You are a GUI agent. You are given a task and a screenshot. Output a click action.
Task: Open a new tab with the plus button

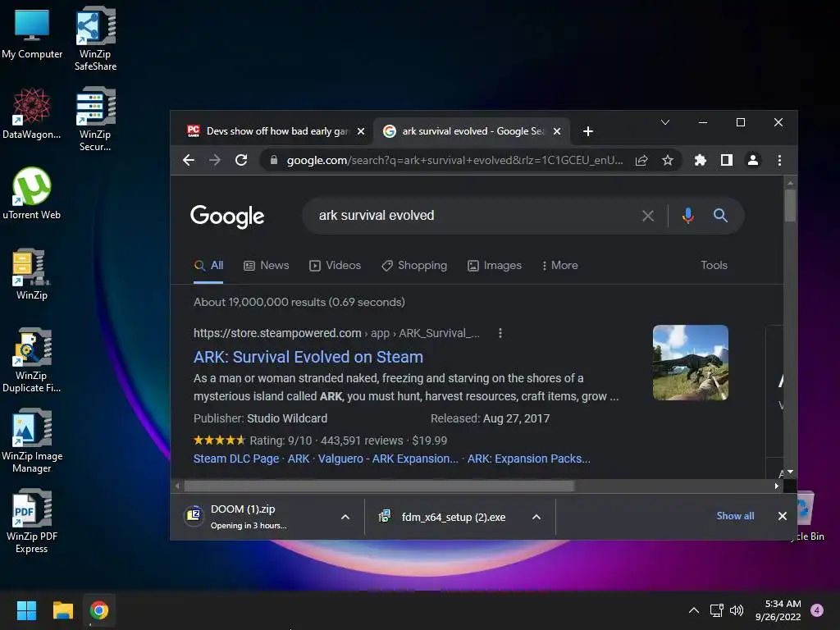click(x=587, y=131)
